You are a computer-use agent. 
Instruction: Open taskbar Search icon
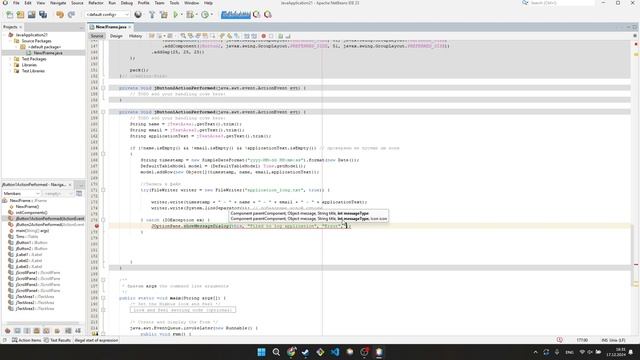[276, 352]
